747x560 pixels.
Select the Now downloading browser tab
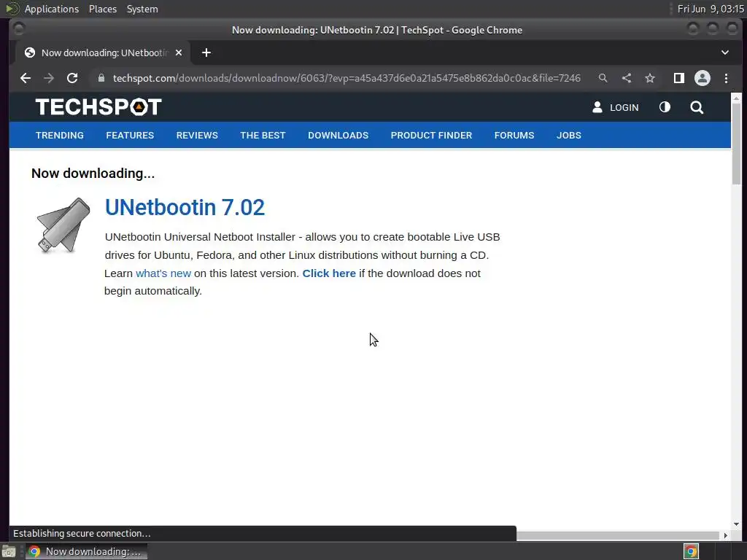(x=103, y=52)
